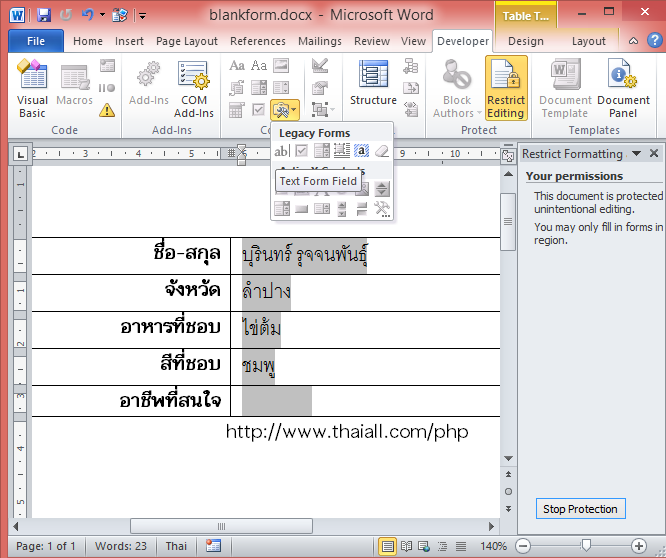666x558 pixels.
Task: Open the File tab
Action: (35, 41)
